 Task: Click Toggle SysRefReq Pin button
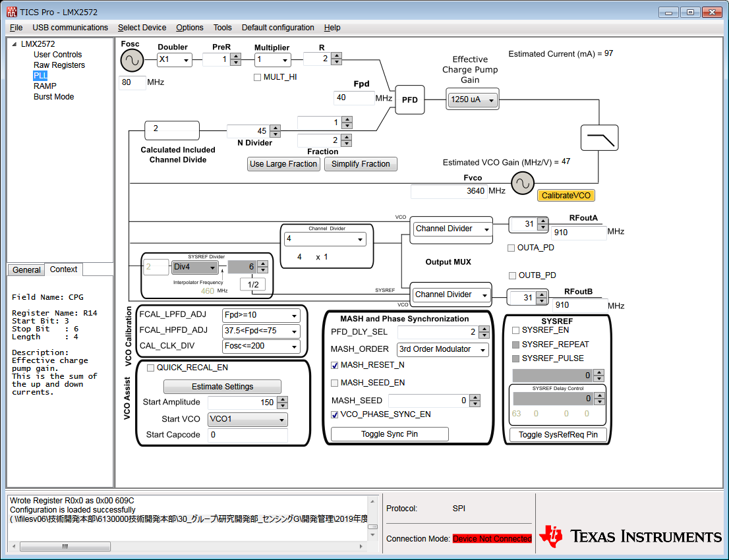(558, 435)
